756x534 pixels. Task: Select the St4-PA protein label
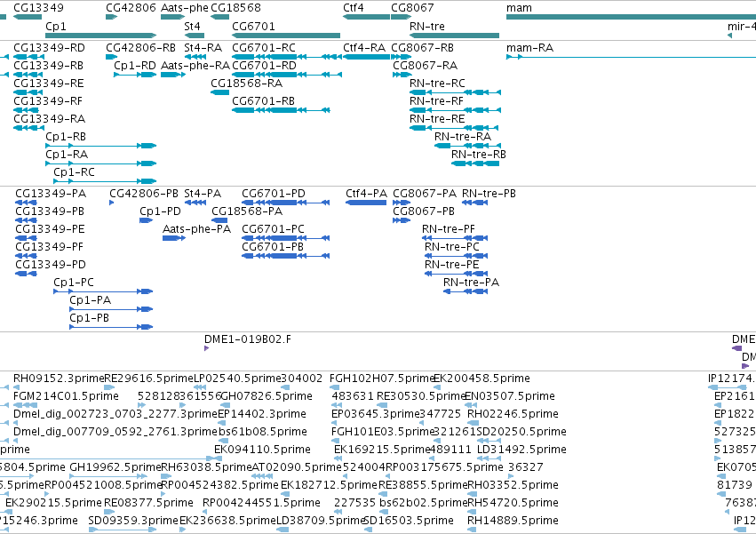203,194
